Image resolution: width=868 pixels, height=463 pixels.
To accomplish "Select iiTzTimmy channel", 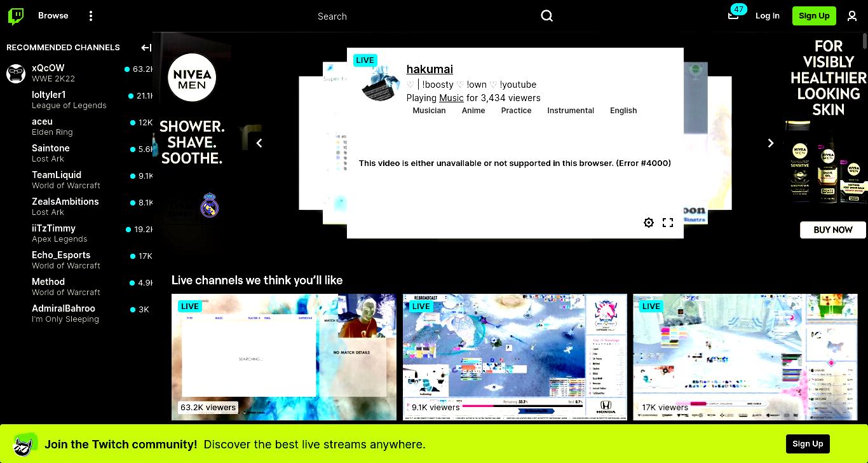I will pyautogui.click(x=76, y=233).
